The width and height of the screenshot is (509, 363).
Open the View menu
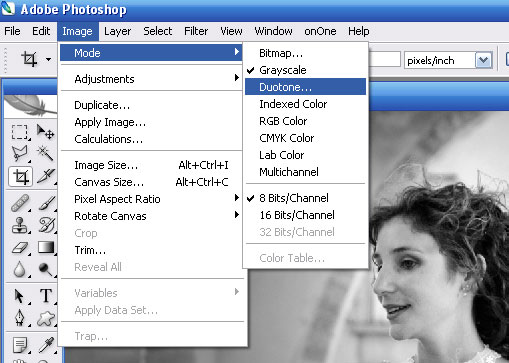tap(231, 31)
